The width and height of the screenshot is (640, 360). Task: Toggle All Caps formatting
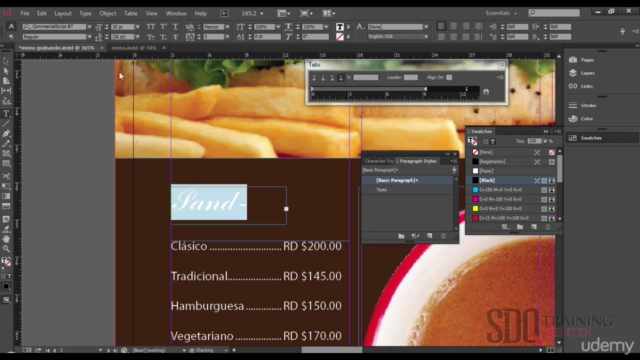pyautogui.click(x=151, y=27)
